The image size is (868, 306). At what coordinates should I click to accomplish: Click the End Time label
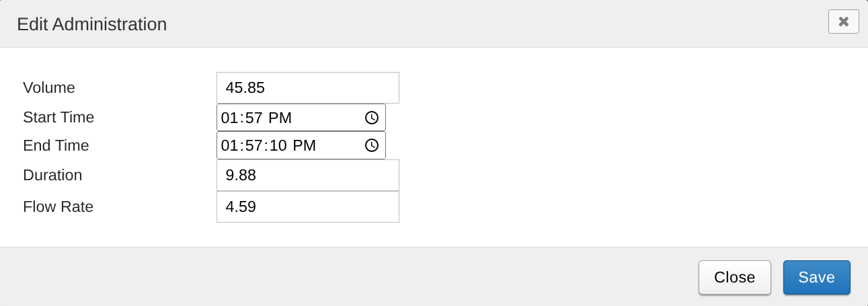coord(56,145)
